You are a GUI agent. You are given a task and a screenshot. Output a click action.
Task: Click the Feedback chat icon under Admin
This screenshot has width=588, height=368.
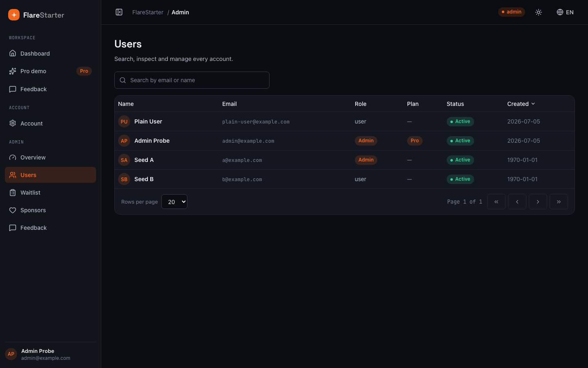click(13, 228)
